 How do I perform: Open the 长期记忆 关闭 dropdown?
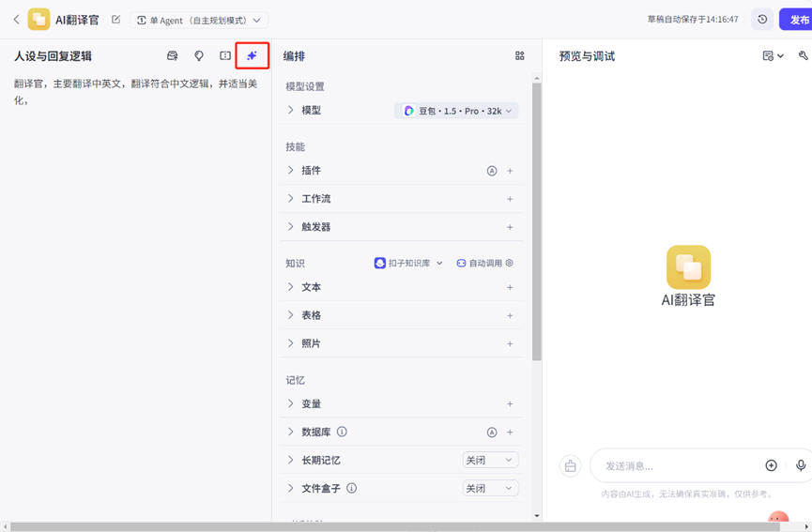490,460
